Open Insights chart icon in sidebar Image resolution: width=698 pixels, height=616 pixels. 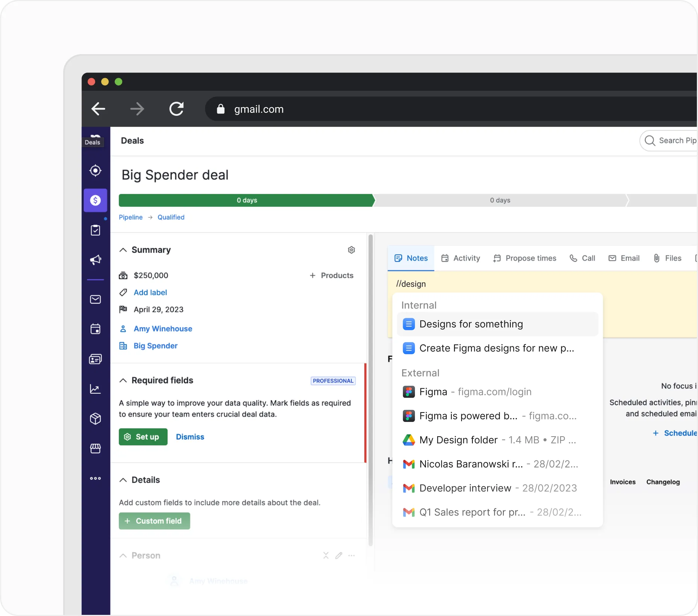[95, 389]
